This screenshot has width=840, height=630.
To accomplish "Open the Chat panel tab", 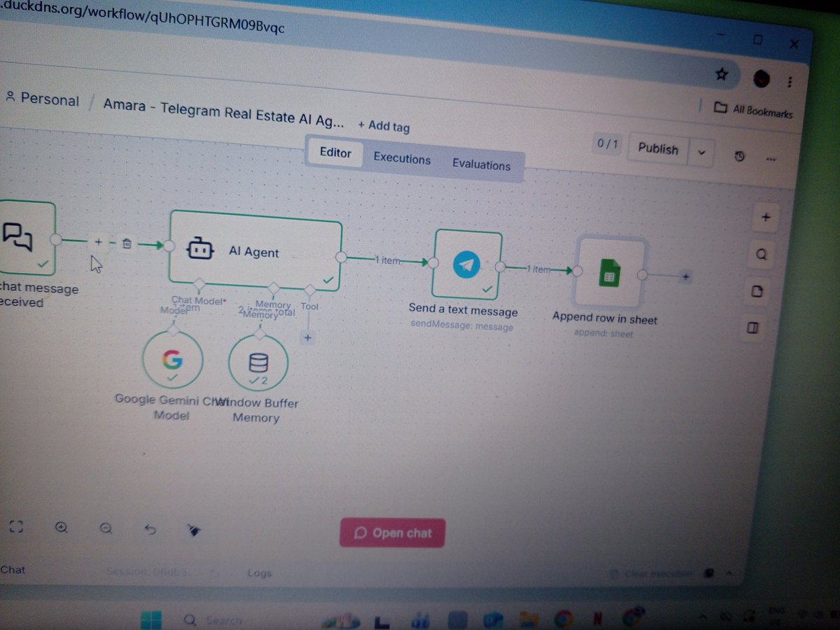I will coord(13,569).
